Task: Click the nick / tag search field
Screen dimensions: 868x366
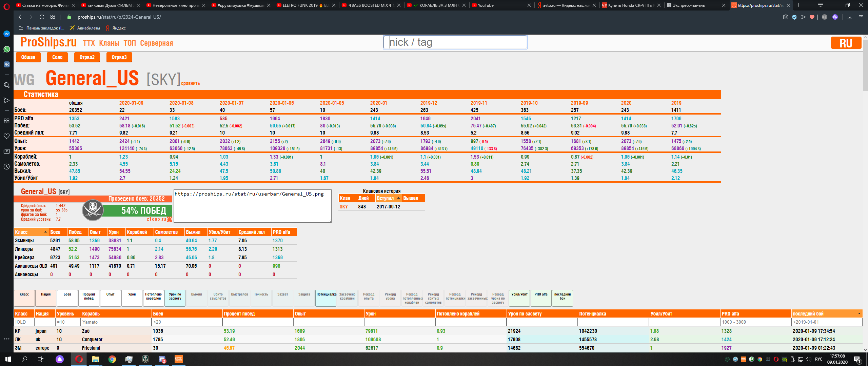Action: pyautogui.click(x=455, y=42)
